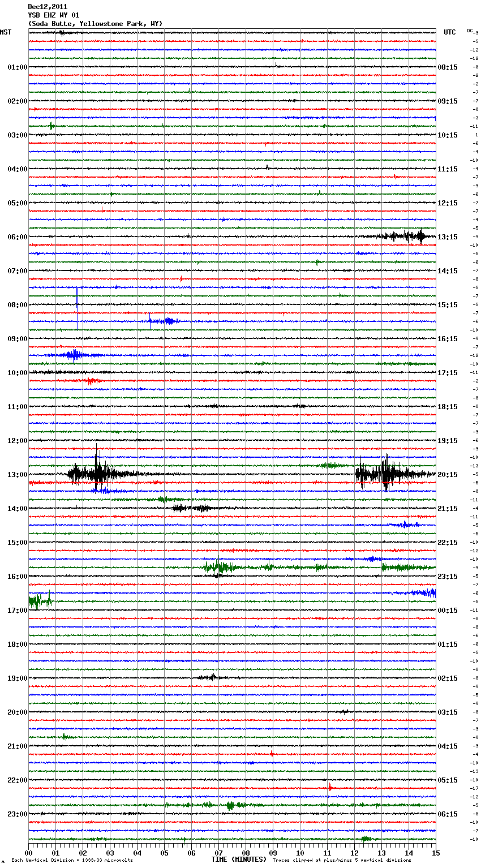Screen dimensions: 481x868
Task: Select minute '12' tick on bottom axis
Action: click(354, 853)
